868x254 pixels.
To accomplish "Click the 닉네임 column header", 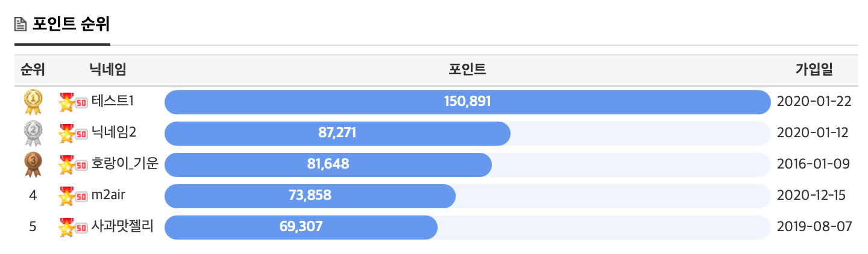I will pyautogui.click(x=108, y=70).
